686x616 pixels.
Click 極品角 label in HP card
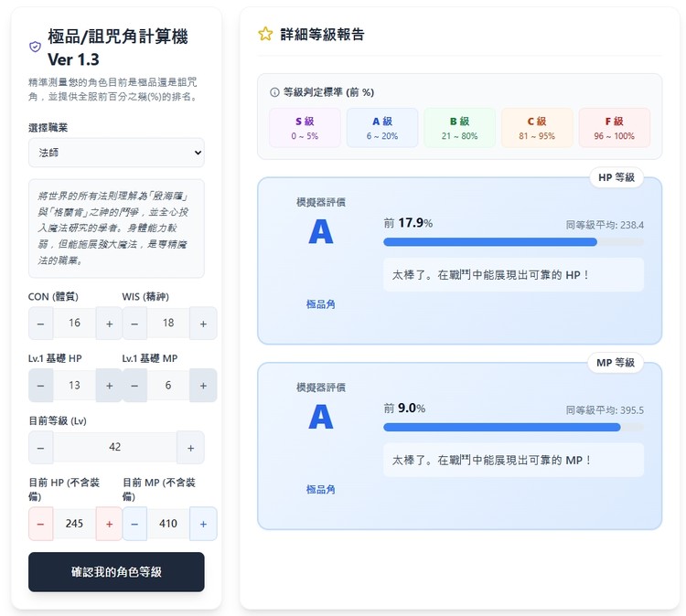point(321,304)
